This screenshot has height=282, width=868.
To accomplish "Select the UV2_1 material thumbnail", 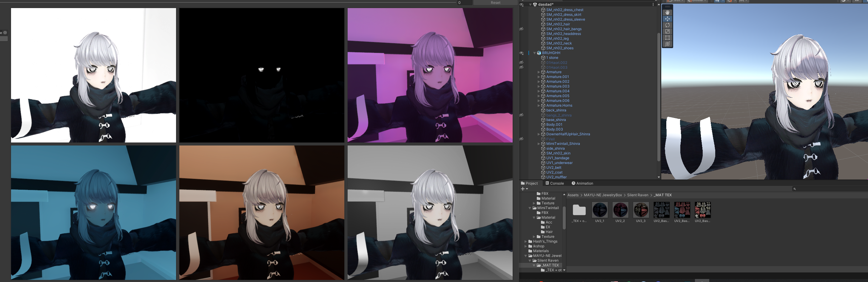I will point(600,210).
